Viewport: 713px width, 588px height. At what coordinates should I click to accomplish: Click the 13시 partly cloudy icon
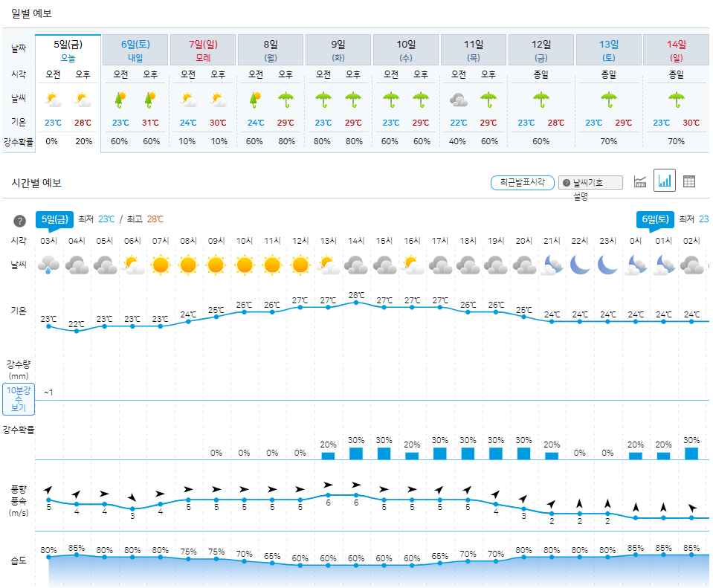pyautogui.click(x=329, y=265)
